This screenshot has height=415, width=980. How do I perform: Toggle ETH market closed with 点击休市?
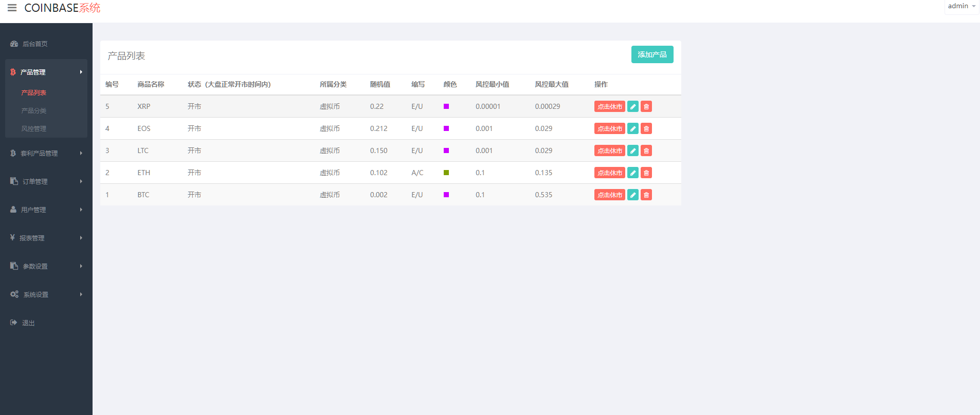(609, 173)
